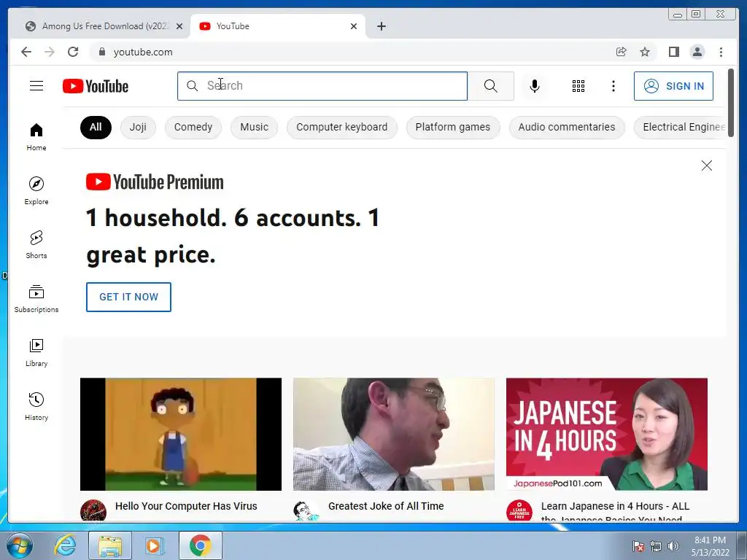Click Hello Your Computer Has Virus title
This screenshot has height=560, width=747.
[x=186, y=506]
